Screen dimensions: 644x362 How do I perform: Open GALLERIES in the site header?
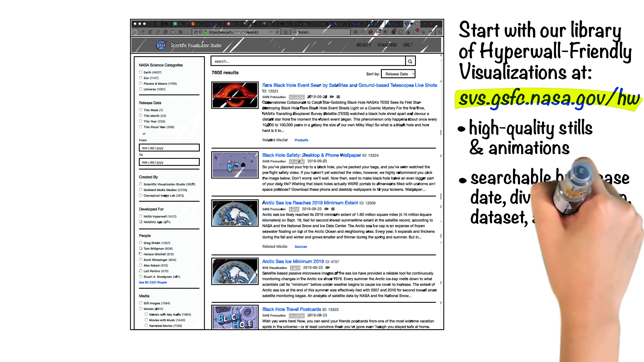[387, 45]
